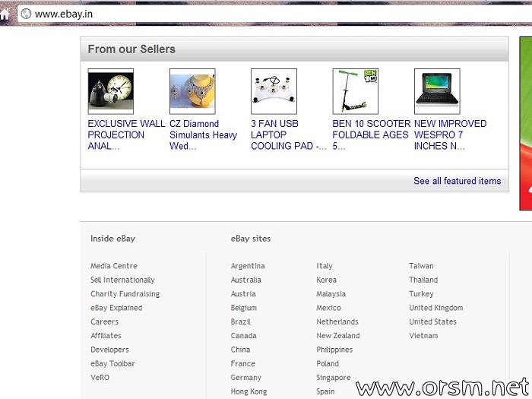Go to eBay Taiwan site

421,266
